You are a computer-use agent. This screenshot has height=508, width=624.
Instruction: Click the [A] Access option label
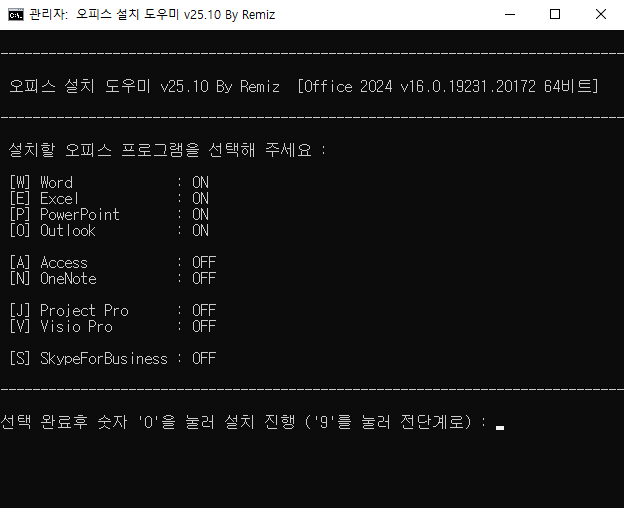click(48, 263)
